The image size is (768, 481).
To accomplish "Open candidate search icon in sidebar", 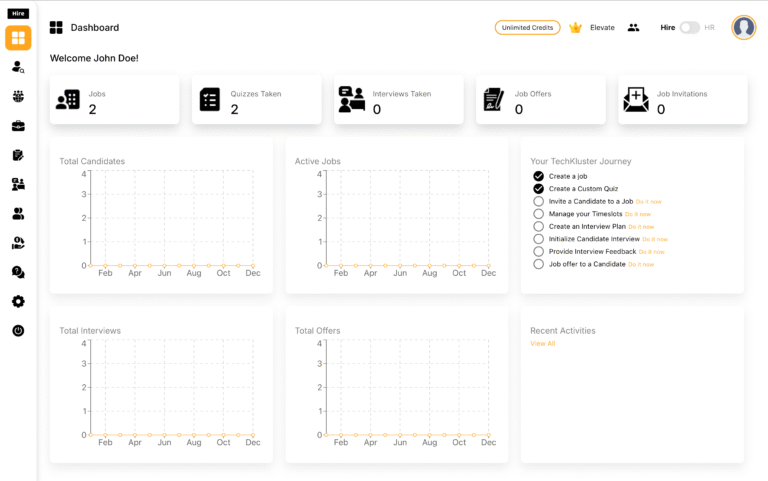I will pos(18,67).
